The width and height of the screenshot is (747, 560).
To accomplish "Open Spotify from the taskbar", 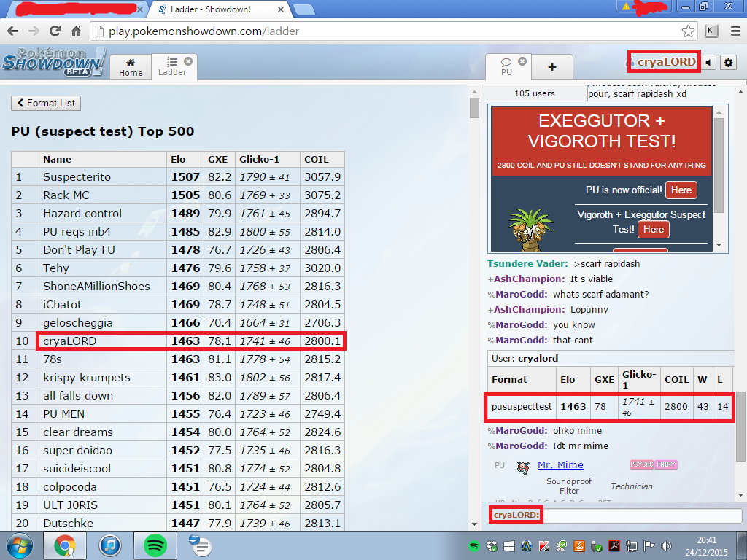I will 155,545.
